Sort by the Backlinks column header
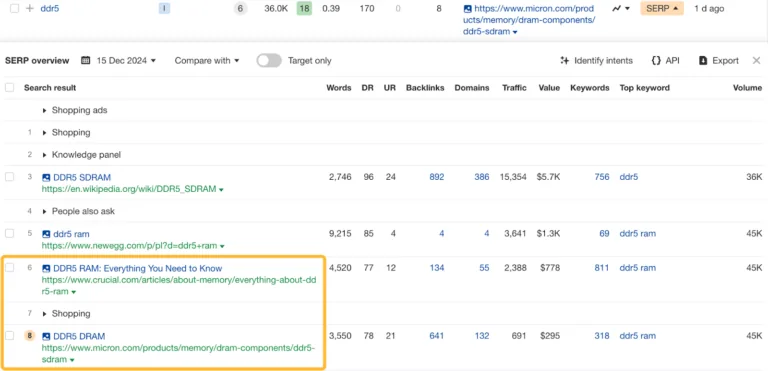768x371 pixels. pyautogui.click(x=425, y=88)
